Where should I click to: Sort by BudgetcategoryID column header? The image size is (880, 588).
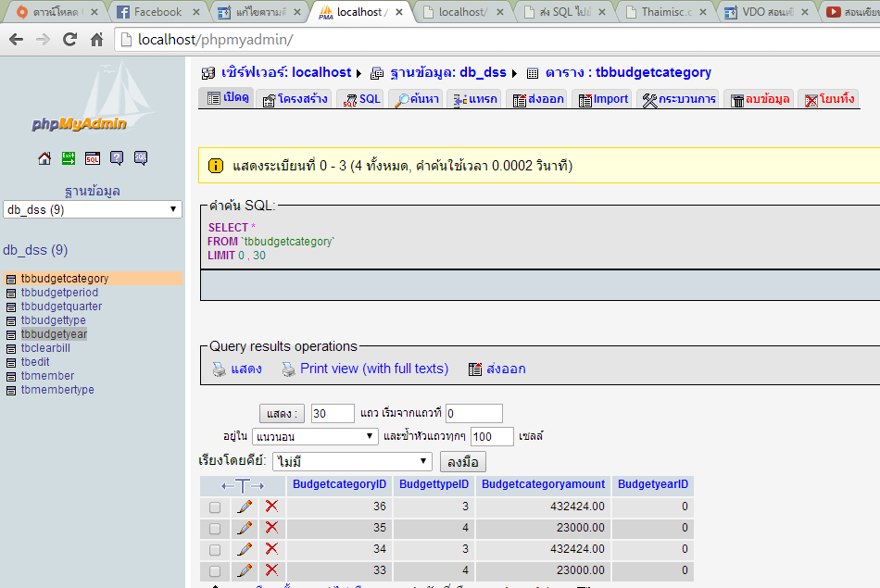coord(340,484)
